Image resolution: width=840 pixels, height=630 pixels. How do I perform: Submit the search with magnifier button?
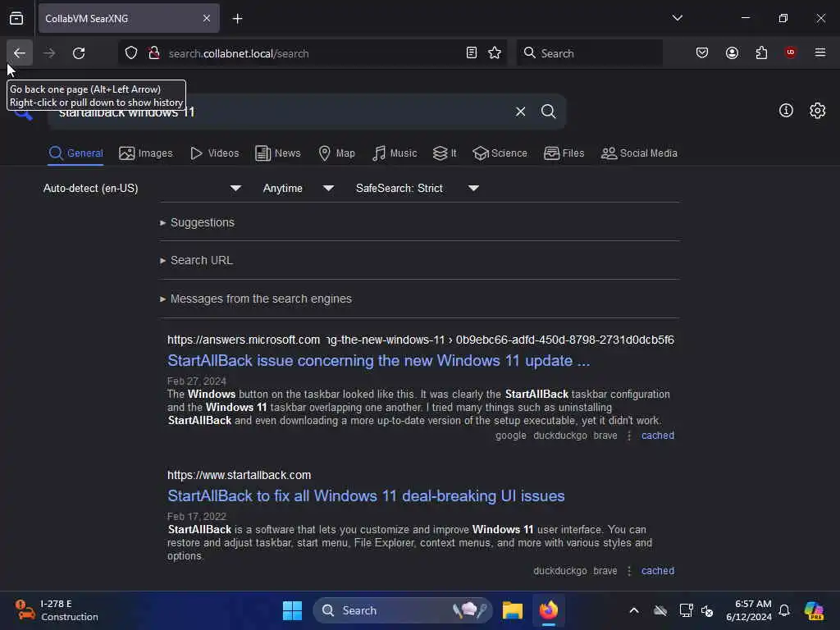(549, 112)
